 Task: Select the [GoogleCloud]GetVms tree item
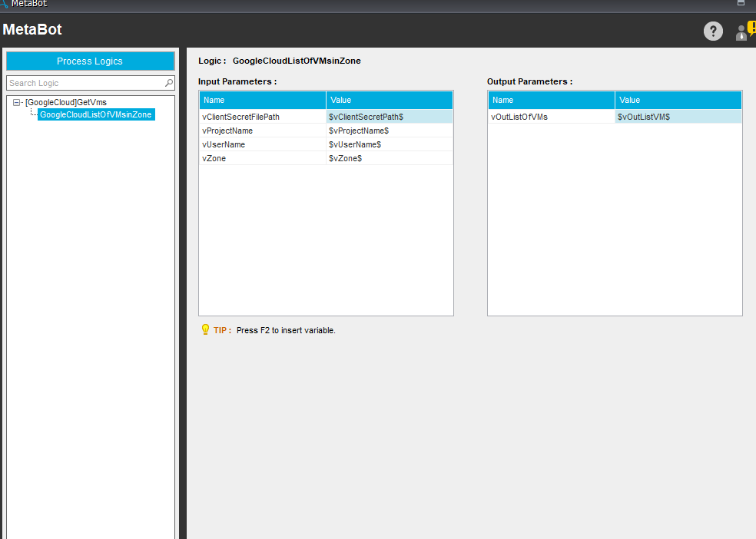coord(66,102)
